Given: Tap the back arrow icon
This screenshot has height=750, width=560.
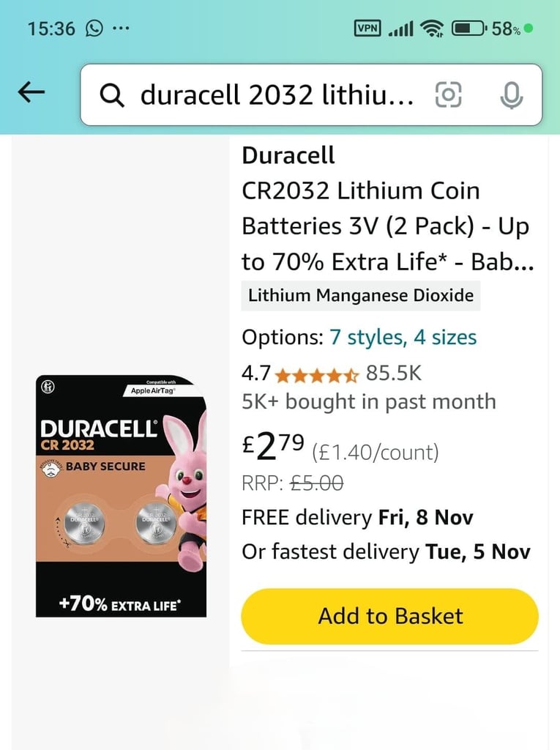Looking at the screenshot, I should [x=31, y=92].
